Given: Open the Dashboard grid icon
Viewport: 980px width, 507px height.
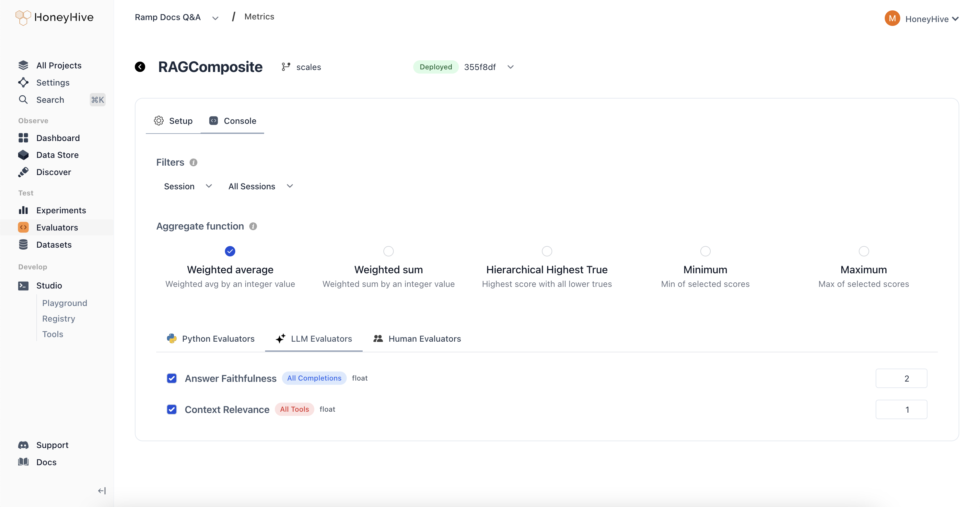Looking at the screenshot, I should pyautogui.click(x=23, y=138).
